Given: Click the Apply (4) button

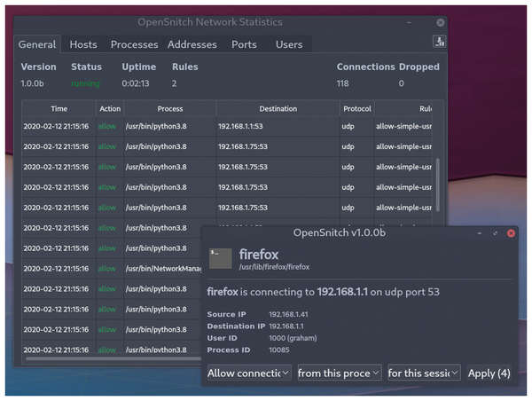Looking at the screenshot, I should [x=489, y=373].
